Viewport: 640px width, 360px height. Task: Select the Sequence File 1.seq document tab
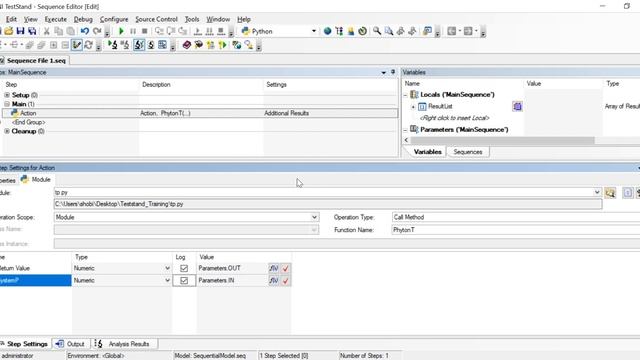[34, 60]
